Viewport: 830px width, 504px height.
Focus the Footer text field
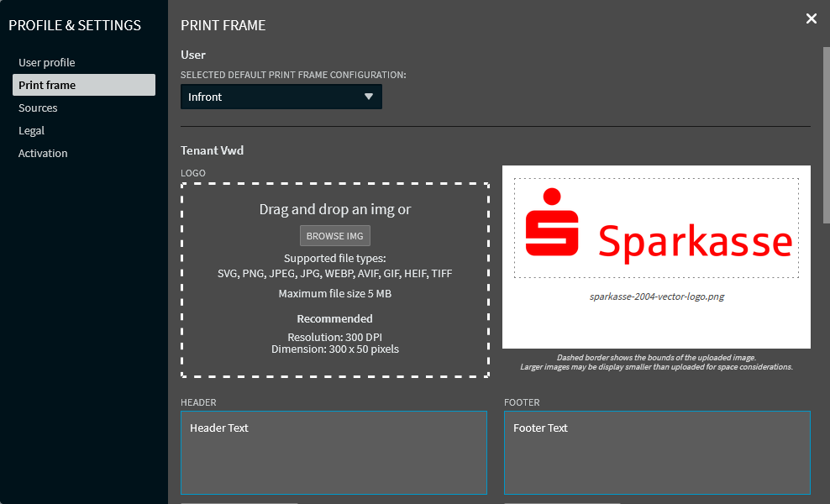(x=657, y=452)
